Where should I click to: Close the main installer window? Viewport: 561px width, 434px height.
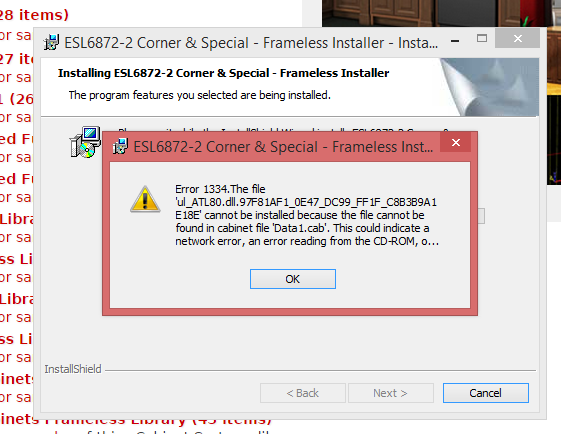tap(517, 39)
